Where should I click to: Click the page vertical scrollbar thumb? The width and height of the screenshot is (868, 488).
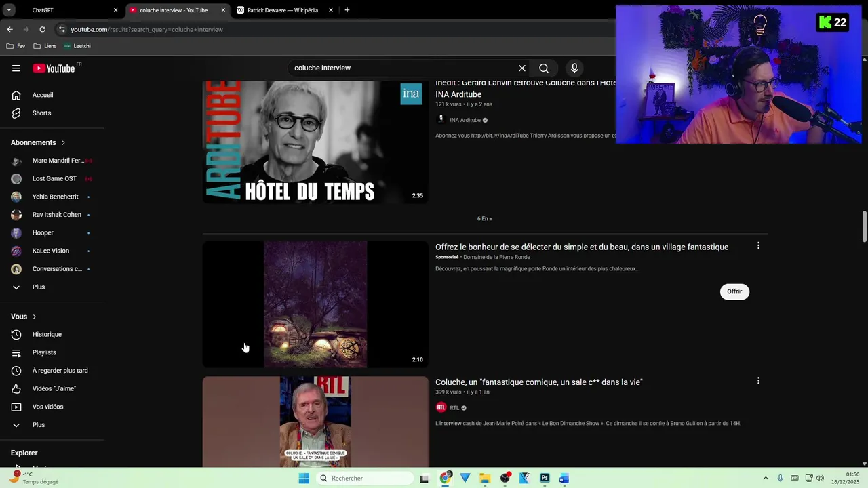coord(865,226)
